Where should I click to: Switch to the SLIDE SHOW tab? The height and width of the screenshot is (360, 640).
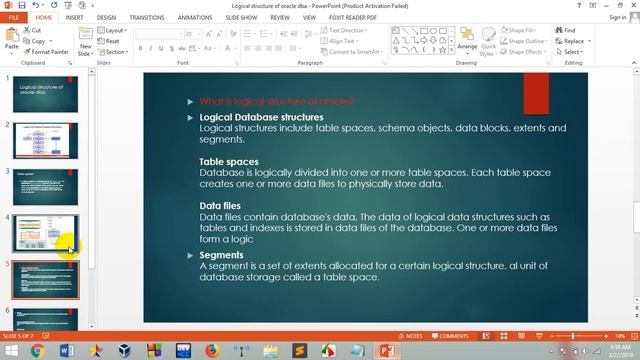coord(241,18)
